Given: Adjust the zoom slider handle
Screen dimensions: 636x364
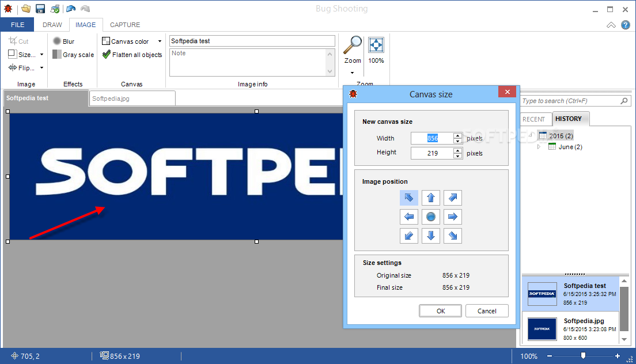Looking at the screenshot, I should coord(583,355).
